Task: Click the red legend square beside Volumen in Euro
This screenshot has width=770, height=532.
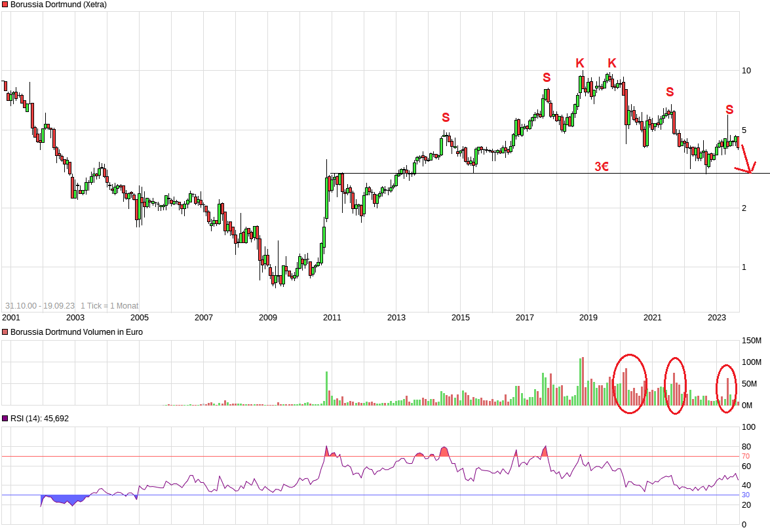Action: click(5, 332)
